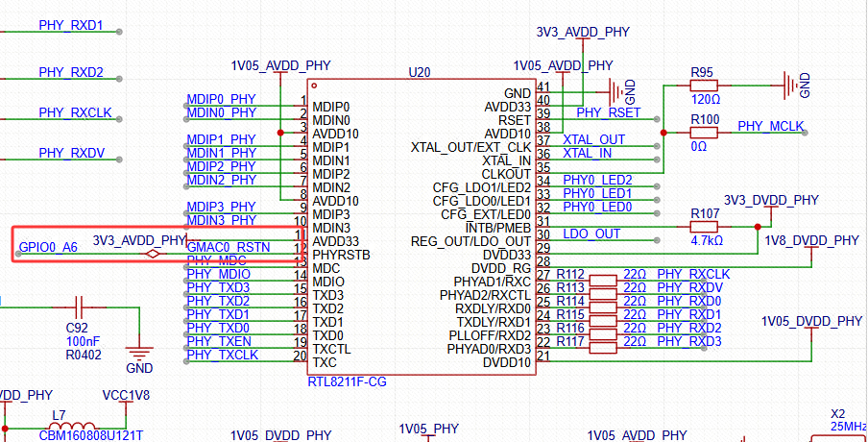Click the 120Ω value under R95
This screenshot has height=442, width=868.
click(705, 100)
